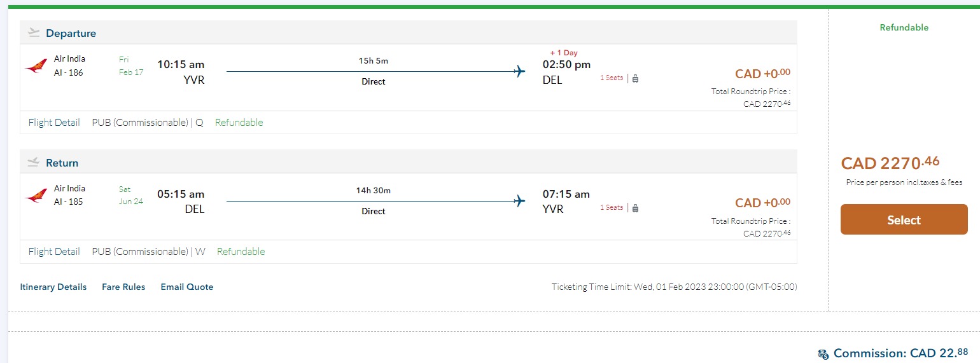Click airplane icon on DEL to YVR route
Viewport: 980px width, 363px height.
click(520, 201)
